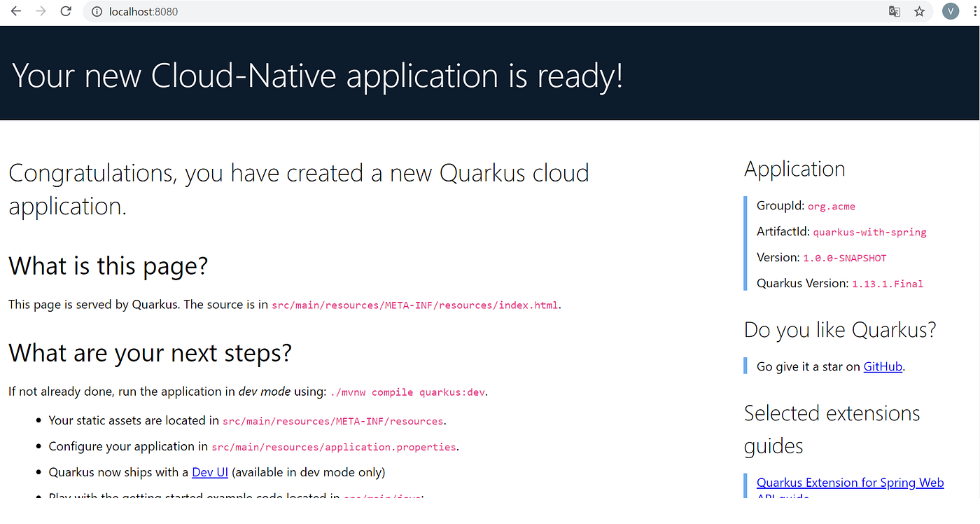Click the 'What are your next steps?' heading
The image size is (980, 524).
pos(150,352)
